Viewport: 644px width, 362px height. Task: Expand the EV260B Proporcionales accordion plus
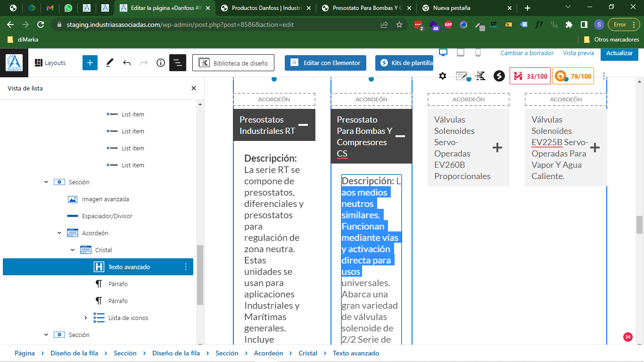point(497,148)
